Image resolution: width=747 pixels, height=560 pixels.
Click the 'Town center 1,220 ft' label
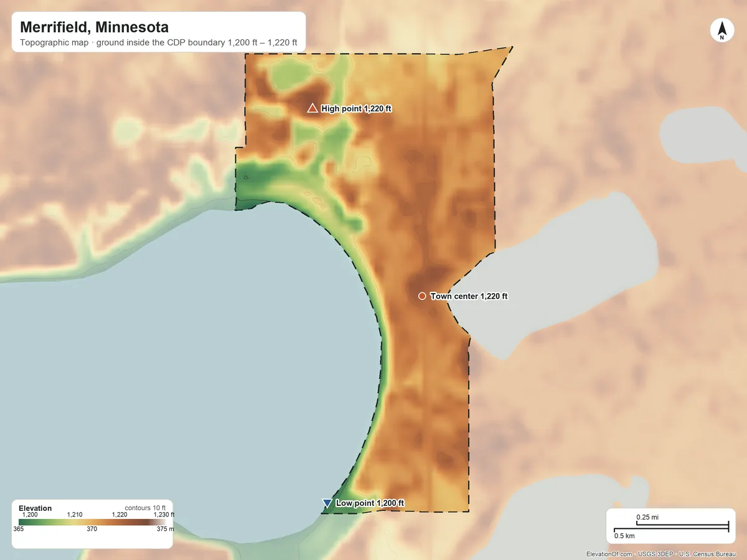point(469,296)
